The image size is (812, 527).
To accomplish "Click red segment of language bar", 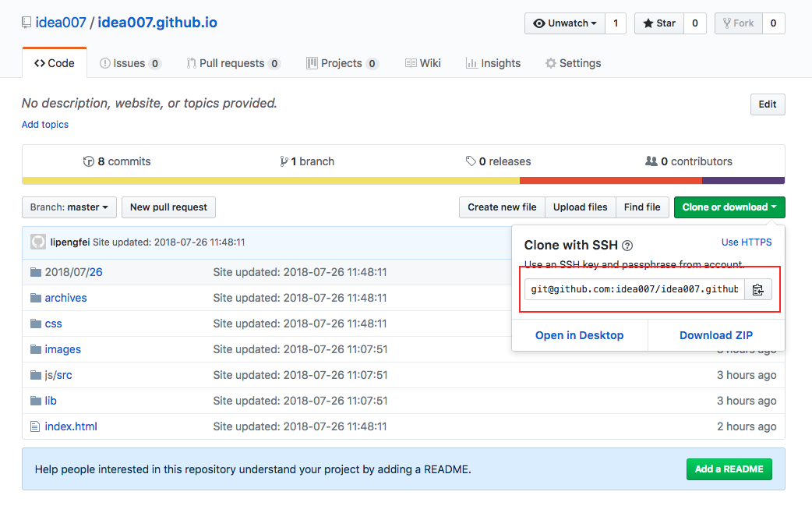I will tap(611, 181).
